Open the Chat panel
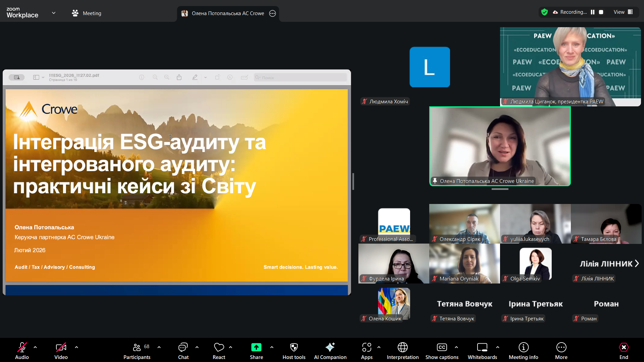Viewport: 644px width, 362px height. pyautogui.click(x=183, y=350)
